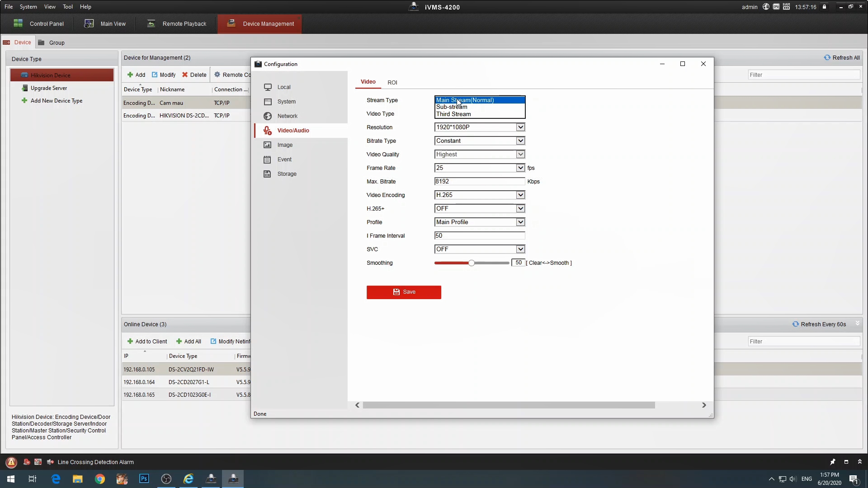Click the Smoothing slider handle
This screenshot has width=868, height=488.
472,263
